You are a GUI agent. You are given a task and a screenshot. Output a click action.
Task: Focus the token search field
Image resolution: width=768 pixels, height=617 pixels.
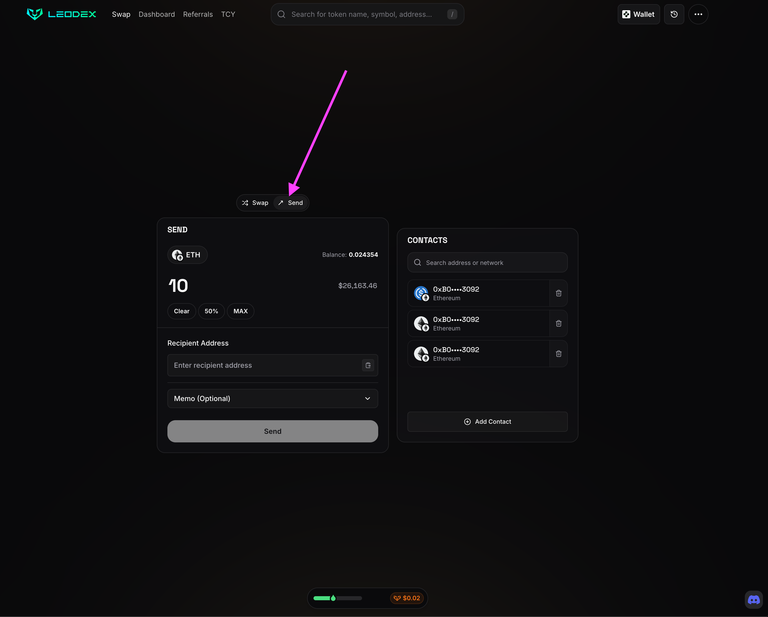(367, 14)
